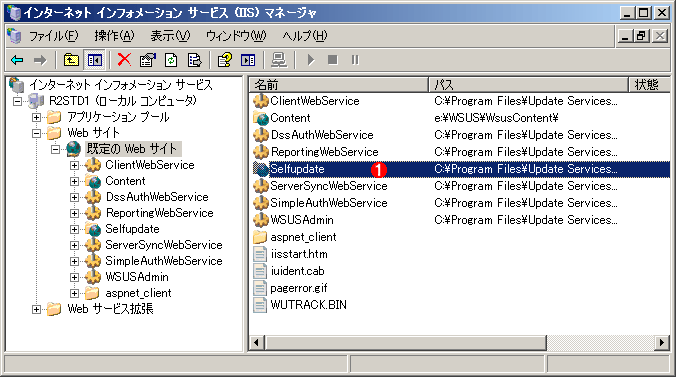Click the iuident.cab file icon

tap(260, 271)
